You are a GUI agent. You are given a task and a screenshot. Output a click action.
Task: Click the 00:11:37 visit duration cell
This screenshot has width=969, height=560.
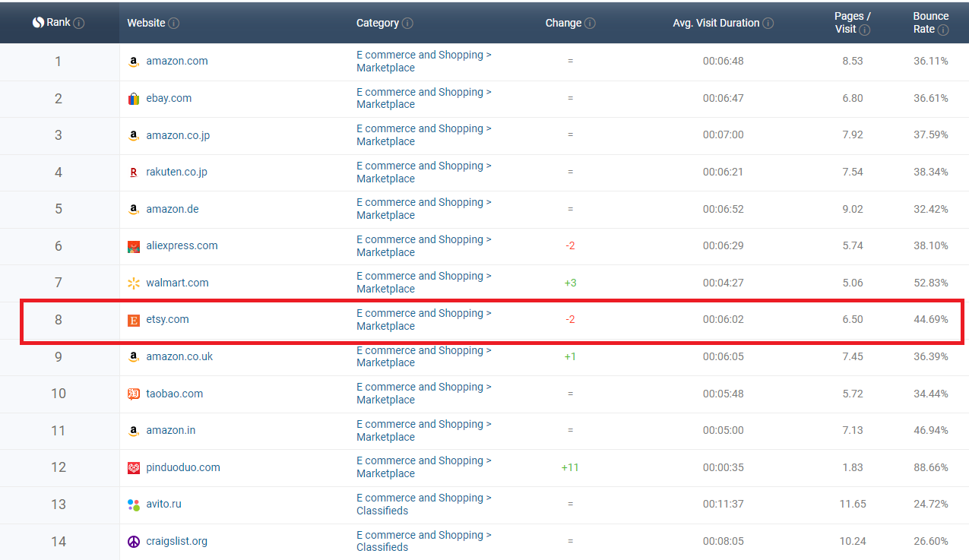point(723,504)
